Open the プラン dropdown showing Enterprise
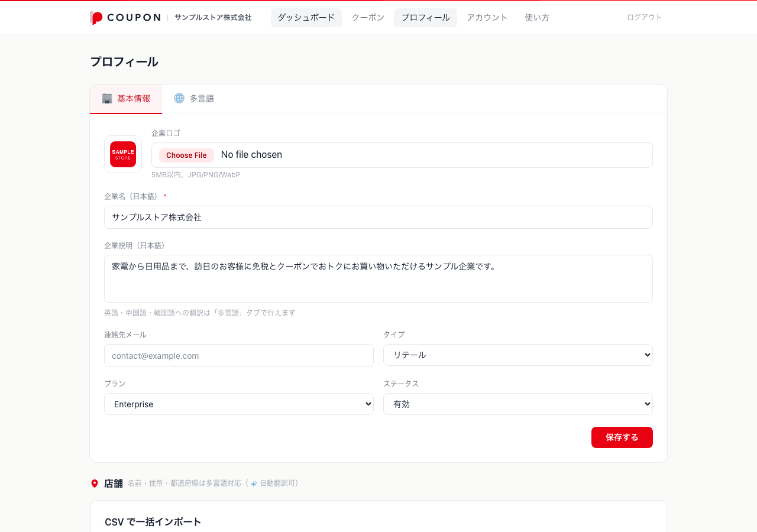 239,404
